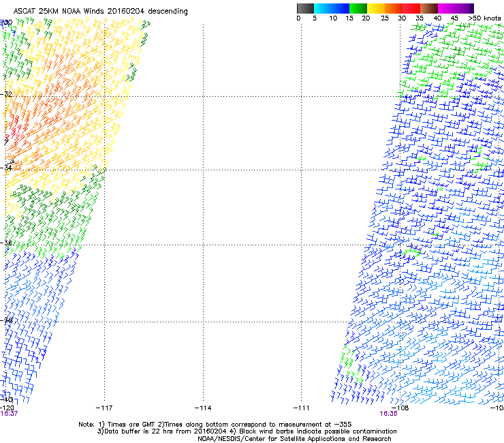Select the dark purple 45-50 knots segment

pos(464,8)
